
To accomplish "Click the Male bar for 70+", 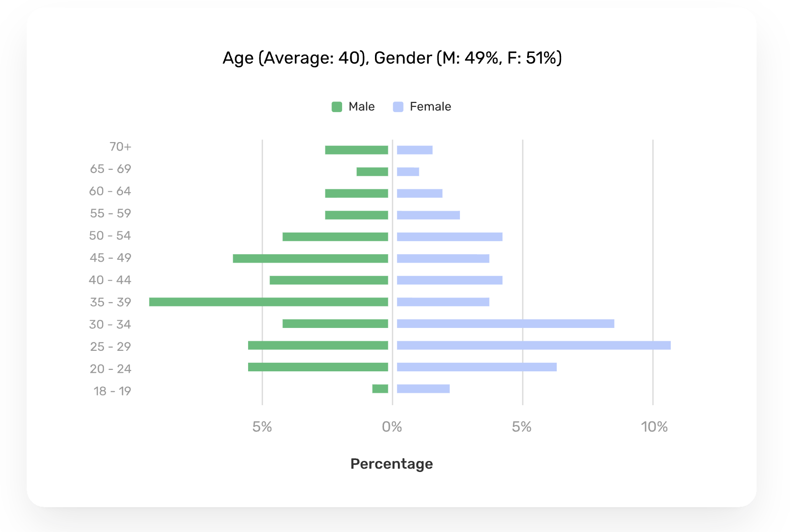I will pos(356,150).
